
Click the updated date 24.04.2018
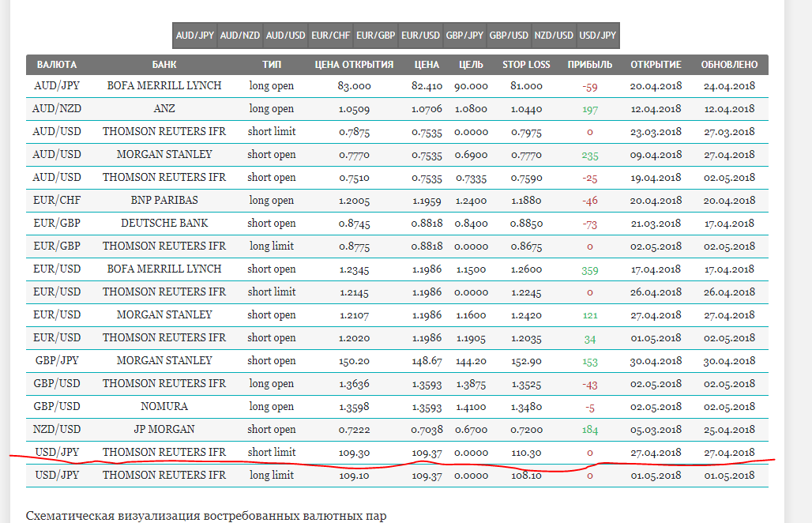point(729,86)
